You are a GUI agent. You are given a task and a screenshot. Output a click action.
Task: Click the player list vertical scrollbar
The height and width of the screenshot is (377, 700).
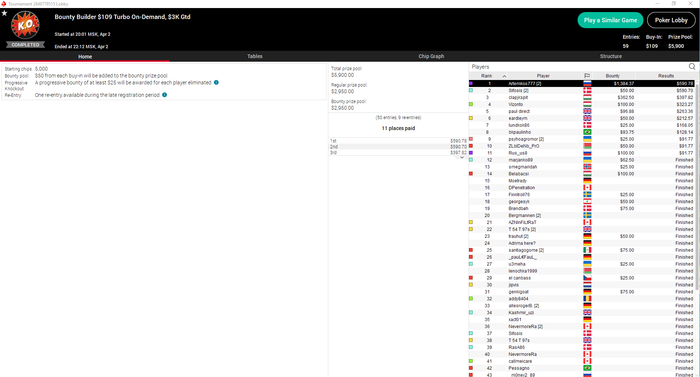pos(697,188)
